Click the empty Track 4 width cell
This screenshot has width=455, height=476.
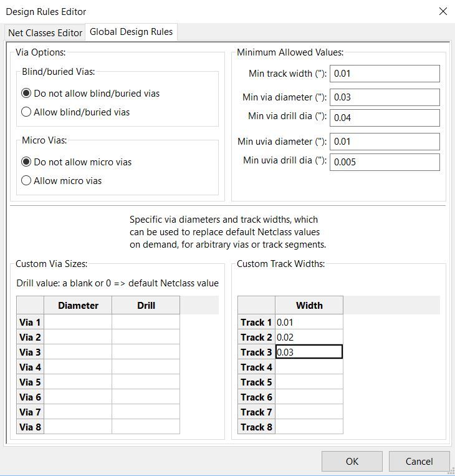309,367
